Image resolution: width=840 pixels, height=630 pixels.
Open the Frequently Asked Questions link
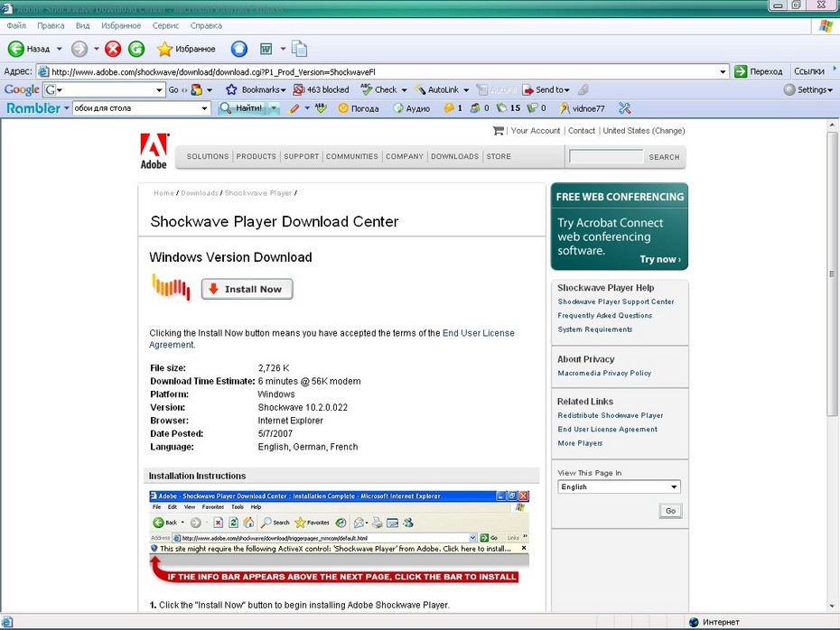point(605,315)
